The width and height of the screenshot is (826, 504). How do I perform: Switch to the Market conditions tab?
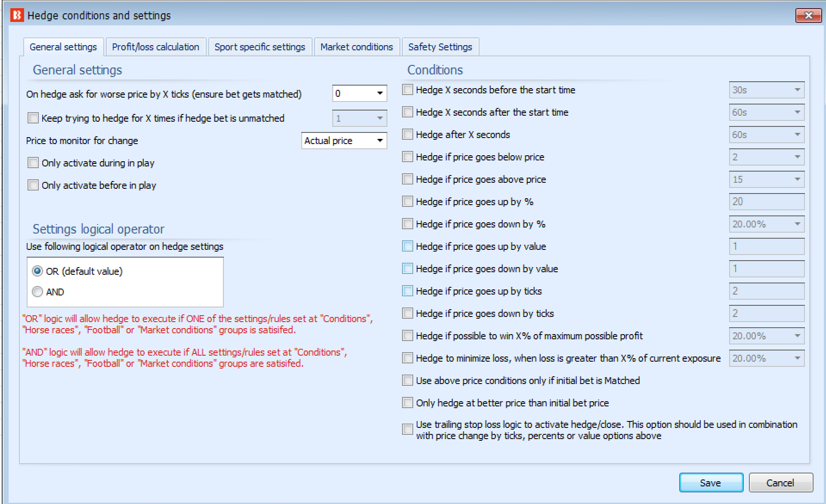pos(356,46)
